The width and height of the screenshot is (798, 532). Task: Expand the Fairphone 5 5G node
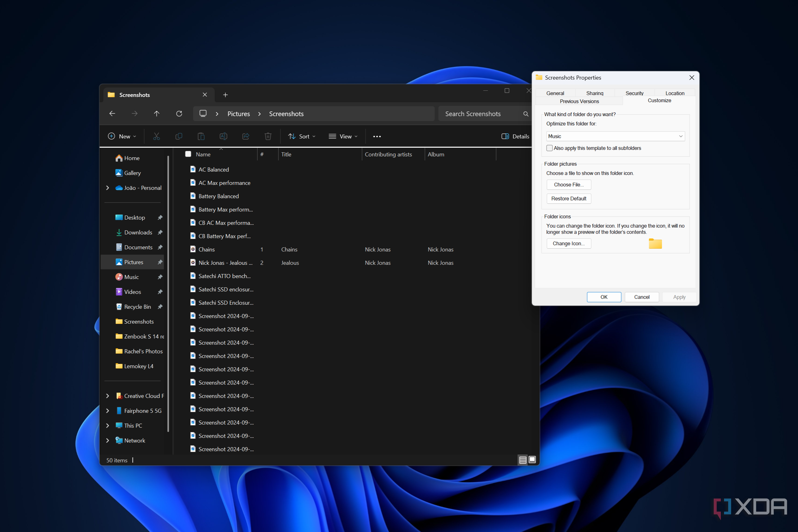107,411
